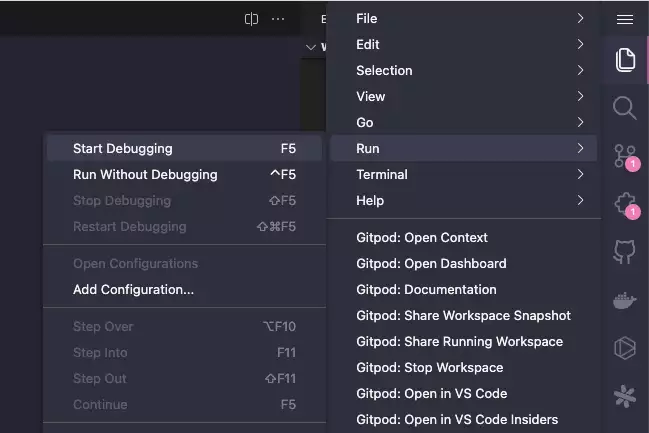
Task: Open the Source Control view
Action: pos(626,157)
